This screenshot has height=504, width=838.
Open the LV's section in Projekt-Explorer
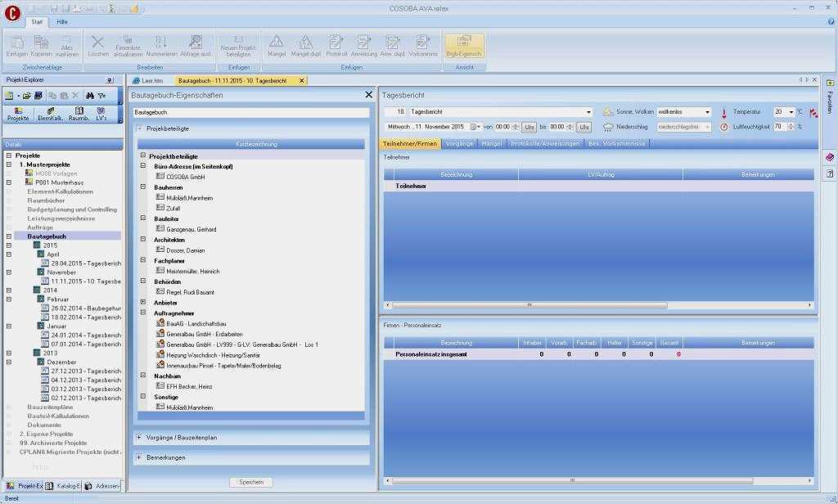pyautogui.click(x=101, y=113)
